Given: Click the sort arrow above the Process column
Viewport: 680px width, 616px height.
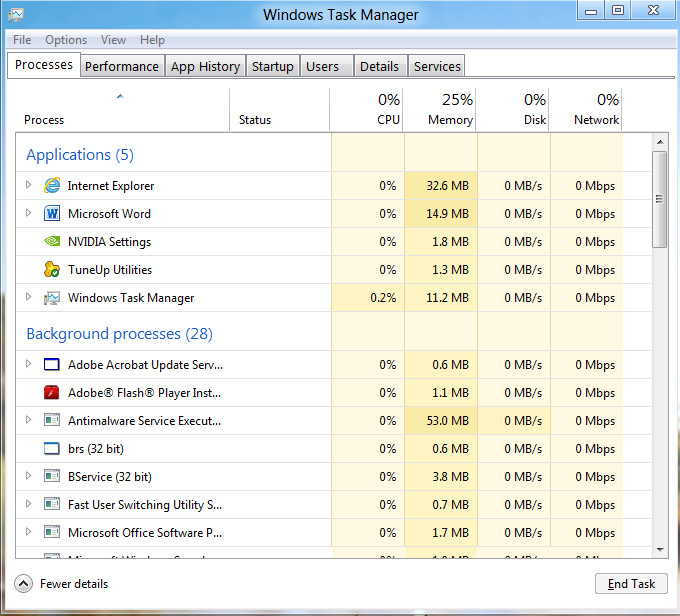Looking at the screenshot, I should (120, 96).
